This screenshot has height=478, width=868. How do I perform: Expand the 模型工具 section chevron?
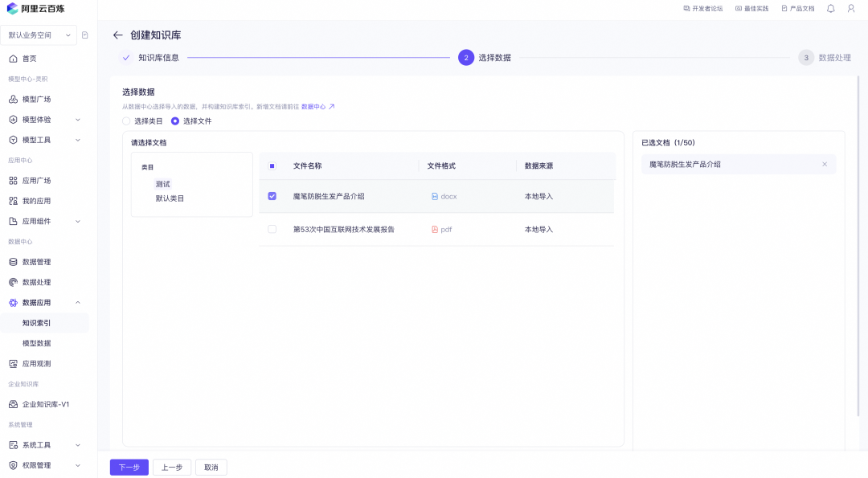77,141
